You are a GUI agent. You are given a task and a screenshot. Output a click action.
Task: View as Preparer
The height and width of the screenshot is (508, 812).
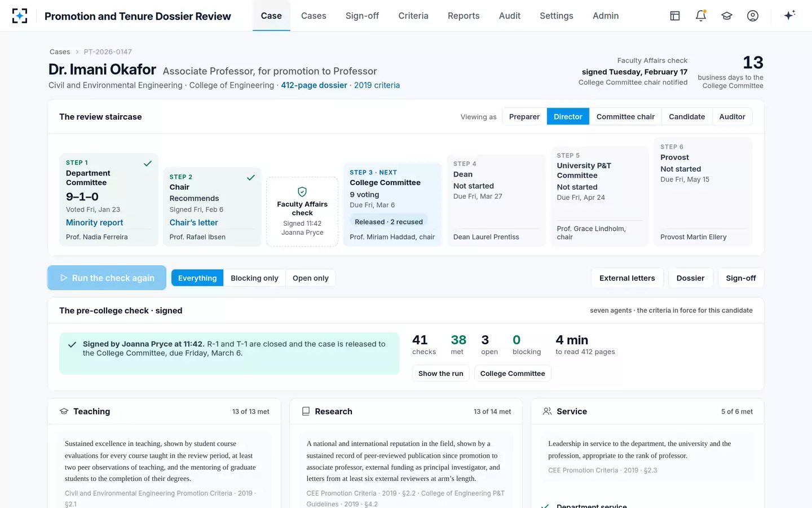[x=524, y=117]
